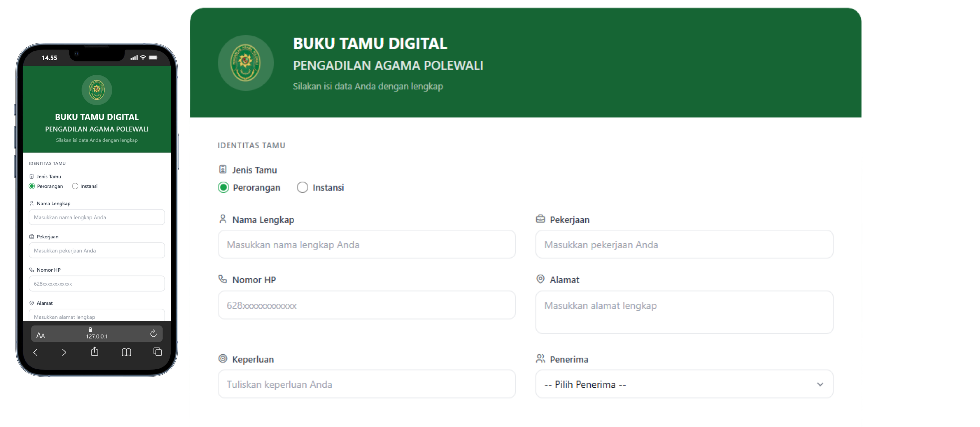Open the Pilih Penerima dropdown
Viewport: 980px width, 427px height.
(x=684, y=384)
